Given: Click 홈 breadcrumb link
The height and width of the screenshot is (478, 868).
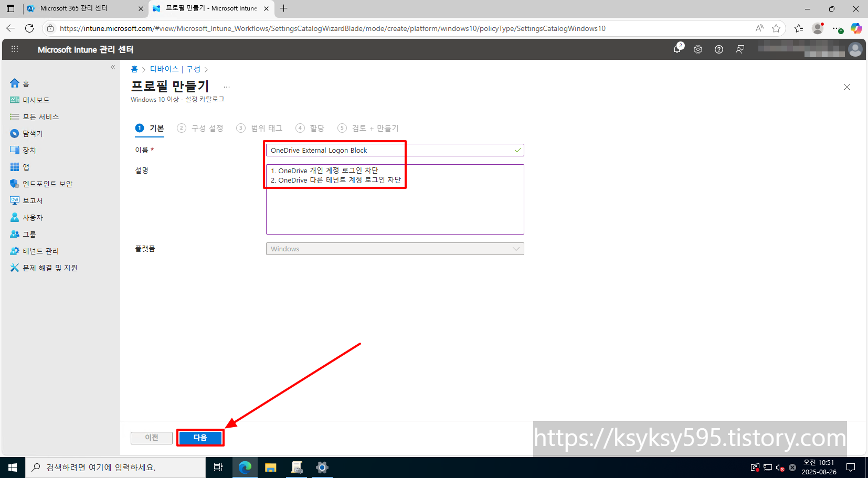Looking at the screenshot, I should coord(134,69).
